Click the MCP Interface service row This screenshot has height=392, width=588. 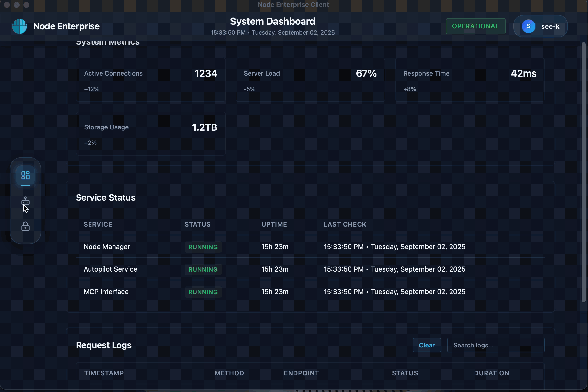[106, 292]
